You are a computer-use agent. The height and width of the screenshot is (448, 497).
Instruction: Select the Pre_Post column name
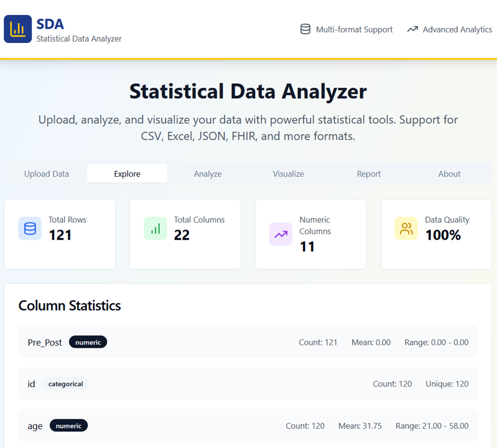pyautogui.click(x=45, y=342)
